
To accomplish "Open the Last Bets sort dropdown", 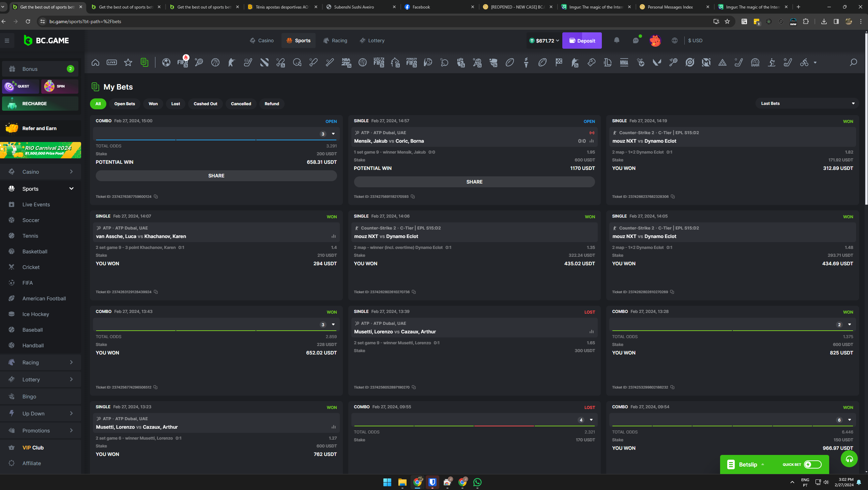I will pyautogui.click(x=807, y=104).
